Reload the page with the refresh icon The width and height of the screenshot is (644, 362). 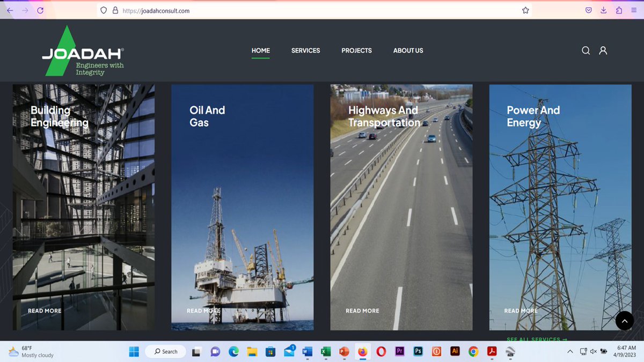pyautogui.click(x=41, y=10)
